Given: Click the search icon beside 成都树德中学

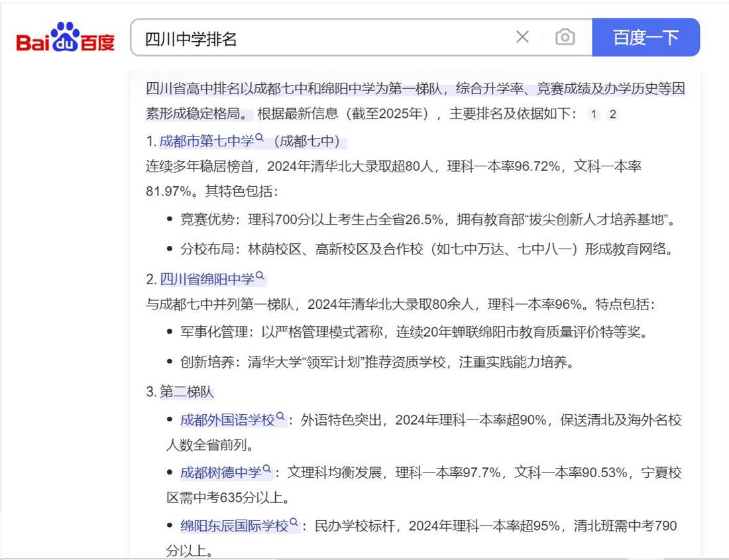Looking at the screenshot, I should pos(267,469).
